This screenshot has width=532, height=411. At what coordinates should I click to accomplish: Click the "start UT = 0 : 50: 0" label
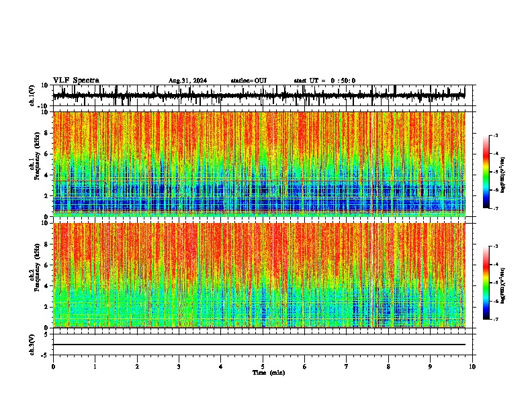[x=324, y=81]
